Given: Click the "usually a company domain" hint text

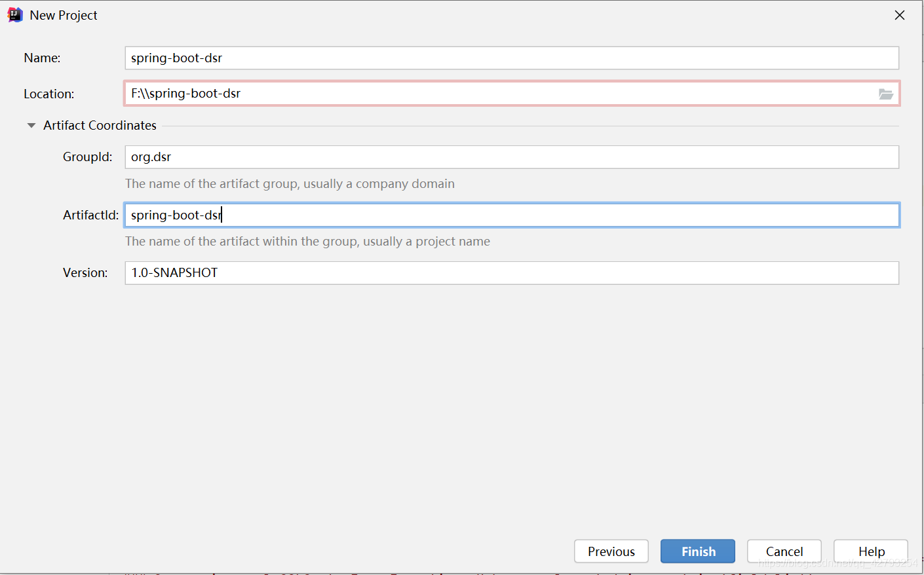Looking at the screenshot, I should [x=379, y=184].
